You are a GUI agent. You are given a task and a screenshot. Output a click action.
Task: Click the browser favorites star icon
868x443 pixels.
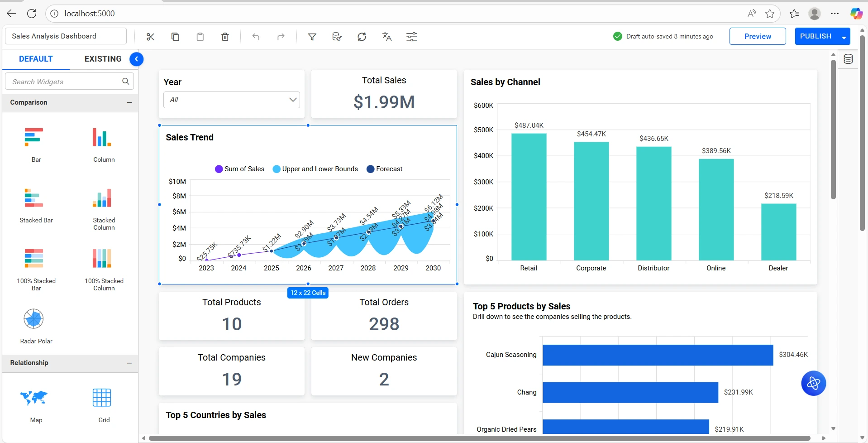click(x=770, y=14)
